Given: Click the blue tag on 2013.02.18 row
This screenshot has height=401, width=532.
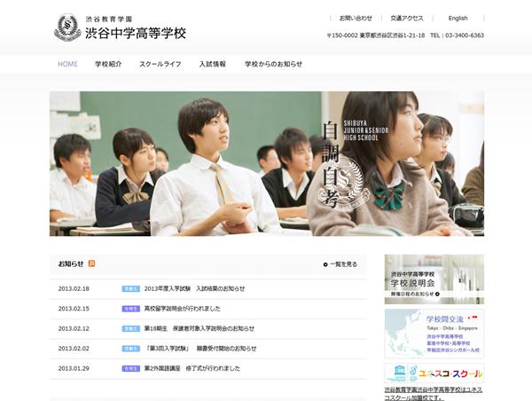Looking at the screenshot, I should (131, 289).
